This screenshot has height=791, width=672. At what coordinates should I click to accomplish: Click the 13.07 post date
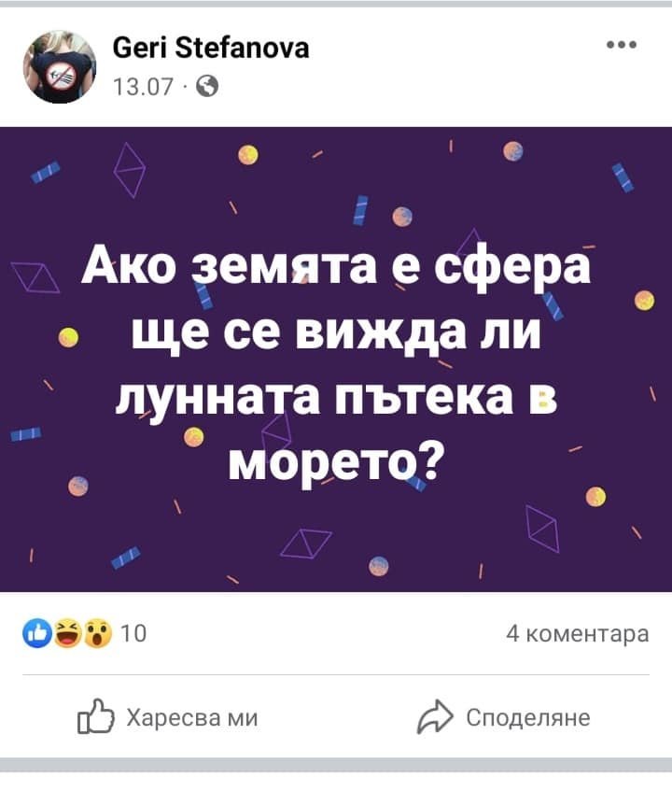click(143, 87)
